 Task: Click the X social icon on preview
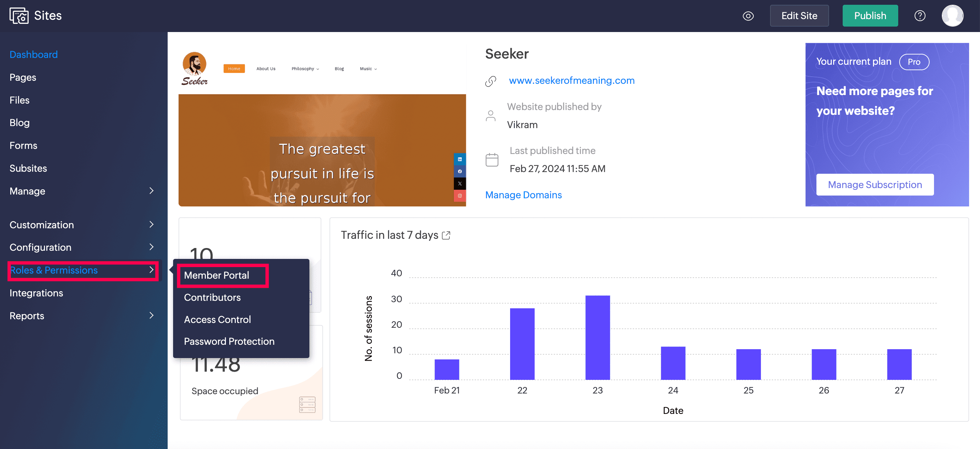point(460,184)
